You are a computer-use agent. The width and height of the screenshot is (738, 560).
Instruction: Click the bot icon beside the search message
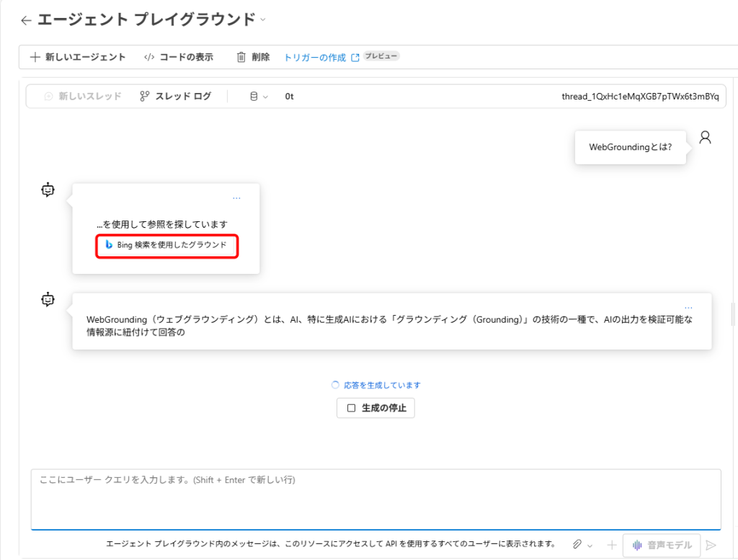[x=48, y=190]
